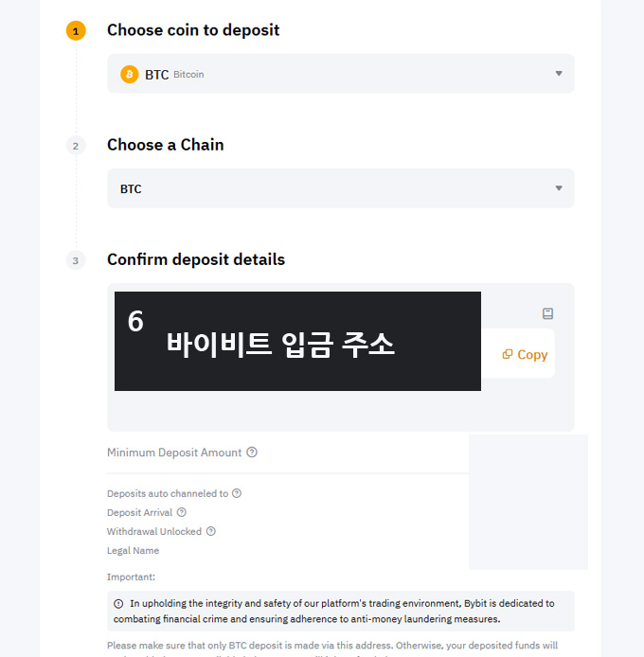Viewport: 644px width, 657px height.
Task: Click Deposits auto channeled to help icon
Action: (237, 493)
